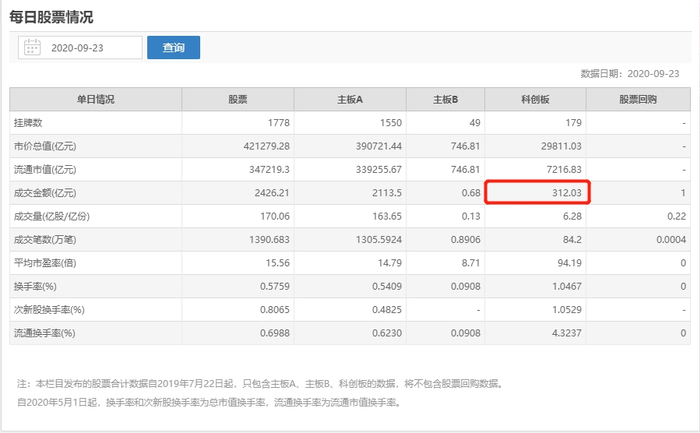This screenshot has height=433, width=700.
Task: Click the 科创板 column header
Action: pyautogui.click(x=535, y=99)
